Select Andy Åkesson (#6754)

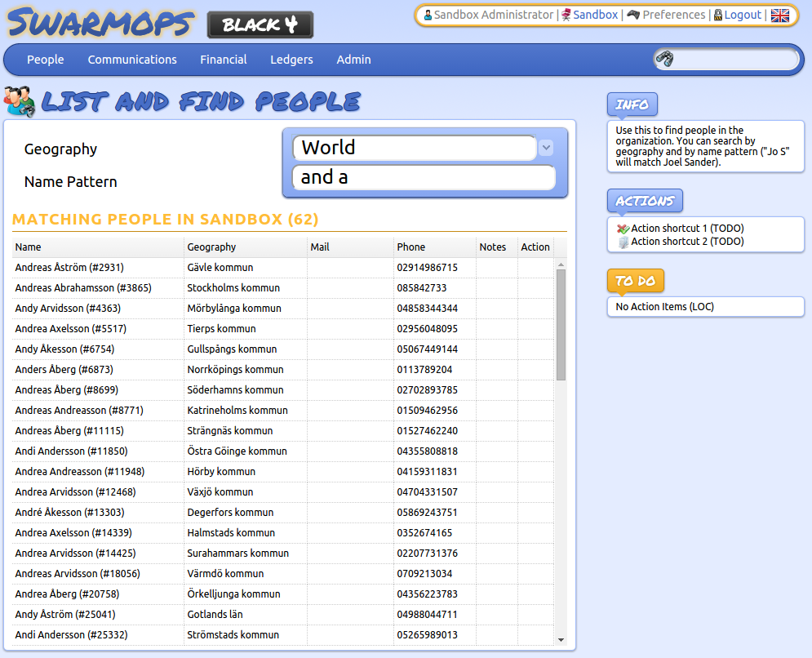tap(64, 349)
